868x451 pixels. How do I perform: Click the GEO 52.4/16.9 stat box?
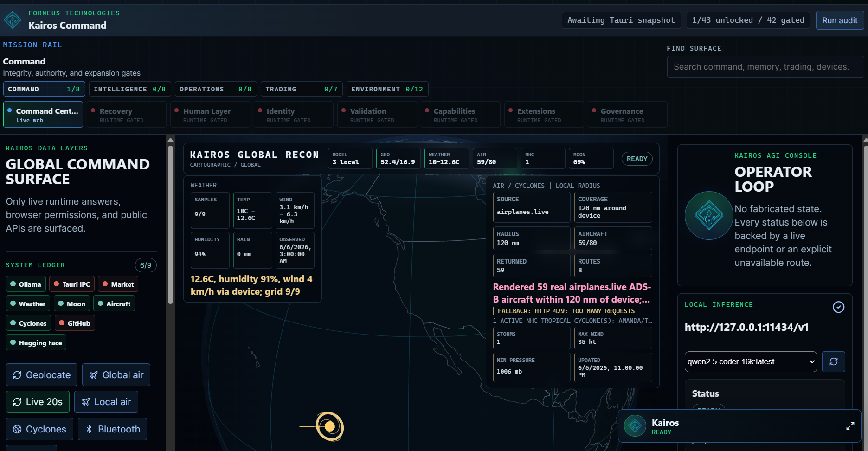(x=398, y=158)
